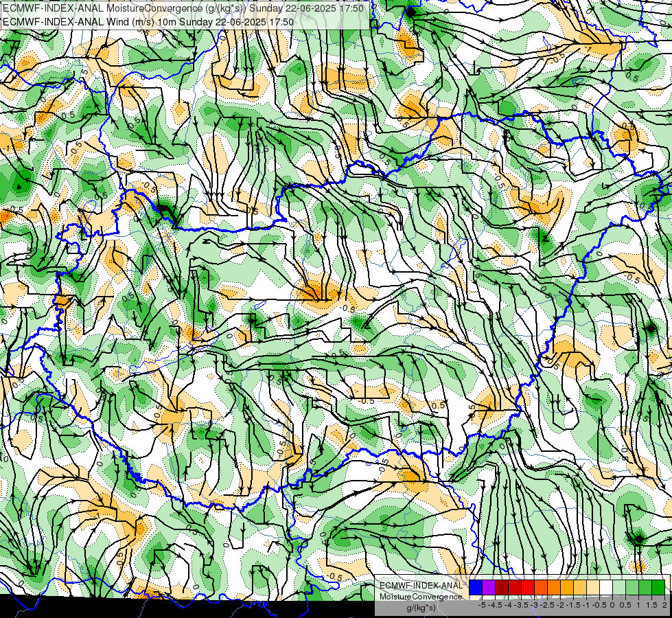The height and width of the screenshot is (618, 672).
Task: Click the legend tick label -1.5
Action: [573, 605]
